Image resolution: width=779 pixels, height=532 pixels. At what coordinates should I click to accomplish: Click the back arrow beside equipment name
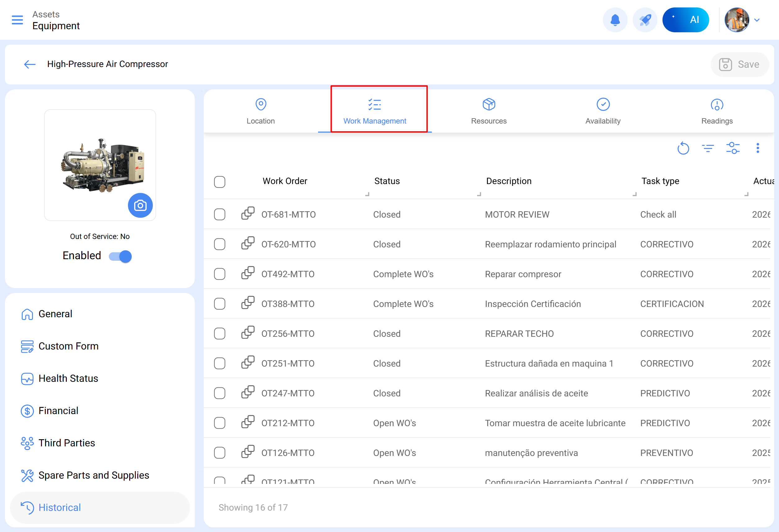coord(30,64)
